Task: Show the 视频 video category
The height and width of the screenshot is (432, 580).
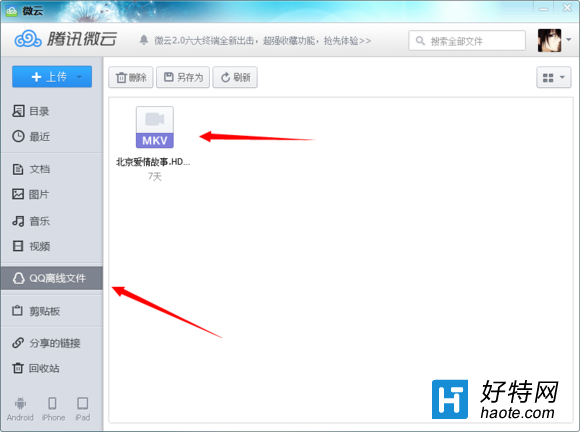Action: click(51, 246)
